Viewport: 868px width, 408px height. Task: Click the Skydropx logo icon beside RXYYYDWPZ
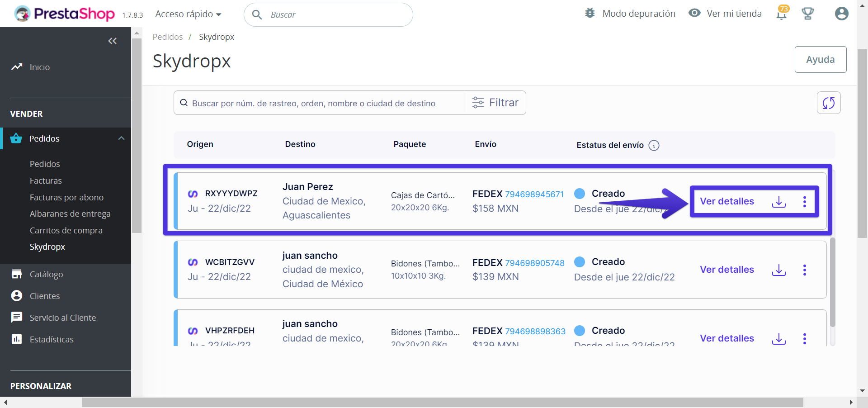coord(193,194)
